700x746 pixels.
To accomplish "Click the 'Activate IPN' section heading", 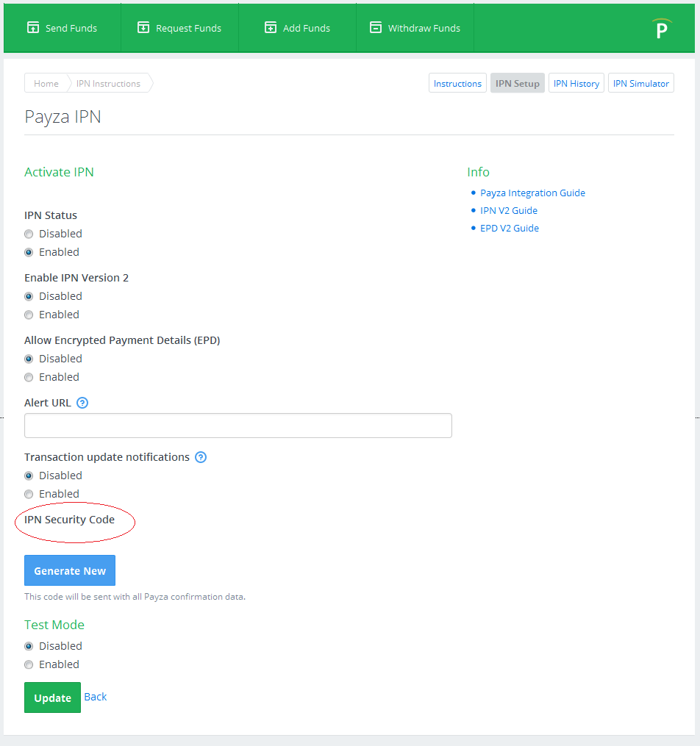I will (x=59, y=172).
